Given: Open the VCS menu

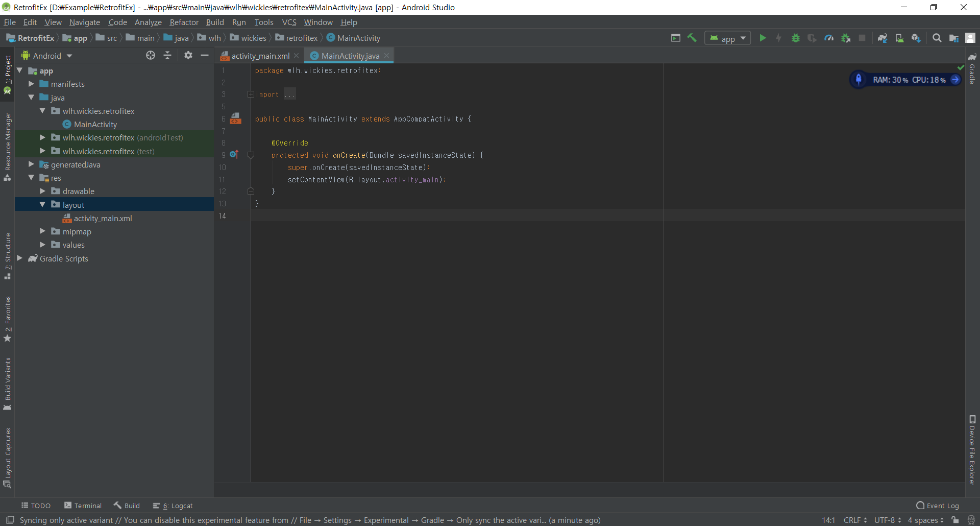Looking at the screenshot, I should (x=289, y=22).
